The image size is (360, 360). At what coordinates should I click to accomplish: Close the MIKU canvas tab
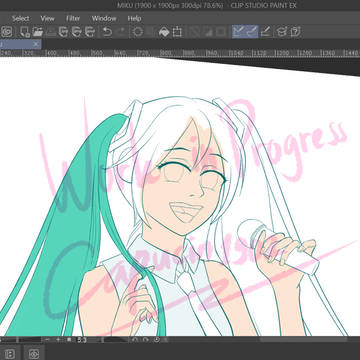point(36,44)
